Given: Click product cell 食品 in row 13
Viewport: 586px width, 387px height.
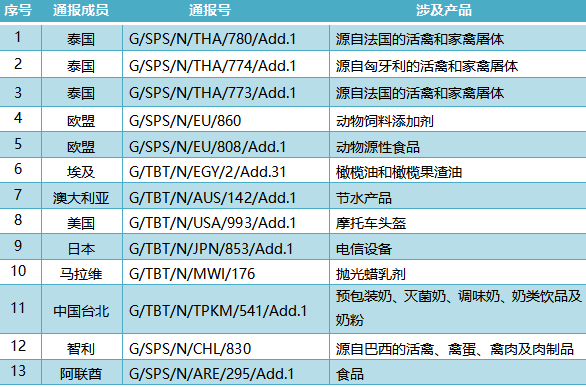Looking at the screenshot, I should [349, 374].
